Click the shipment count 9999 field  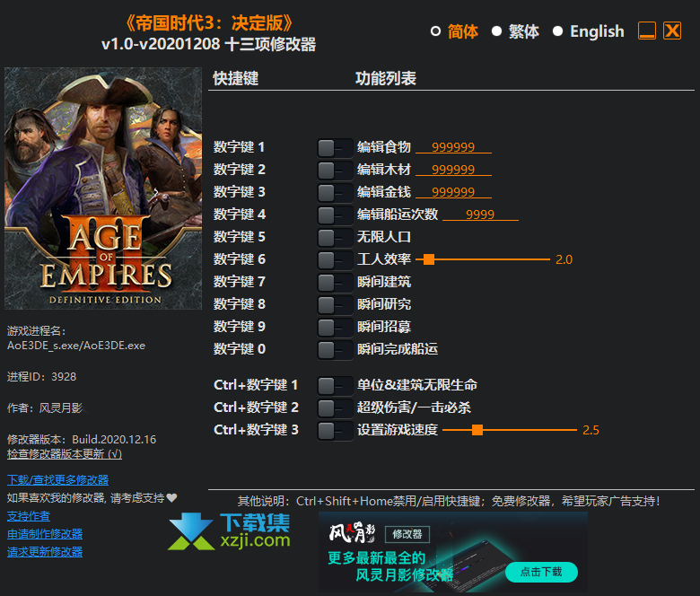[x=480, y=215]
